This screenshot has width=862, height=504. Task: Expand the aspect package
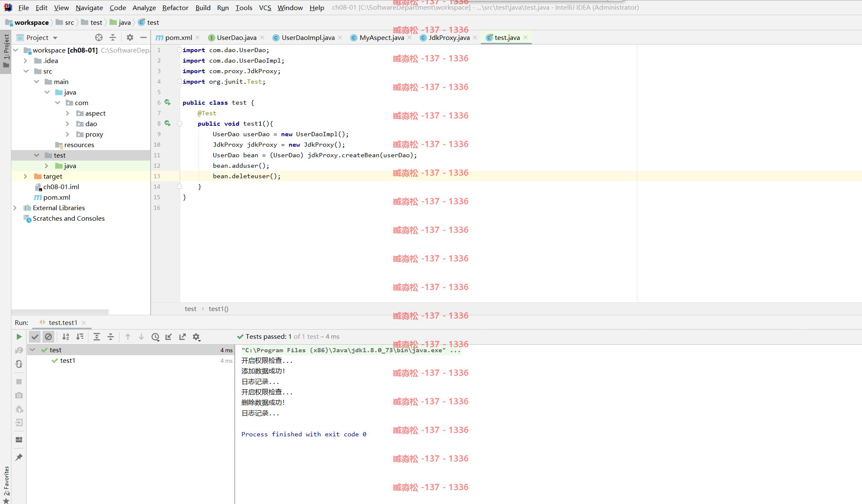pyautogui.click(x=68, y=113)
